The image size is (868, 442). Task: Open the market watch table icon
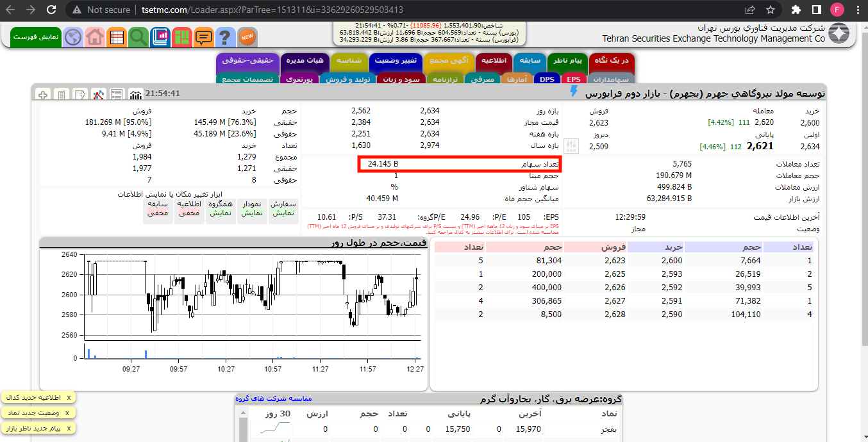point(117,37)
